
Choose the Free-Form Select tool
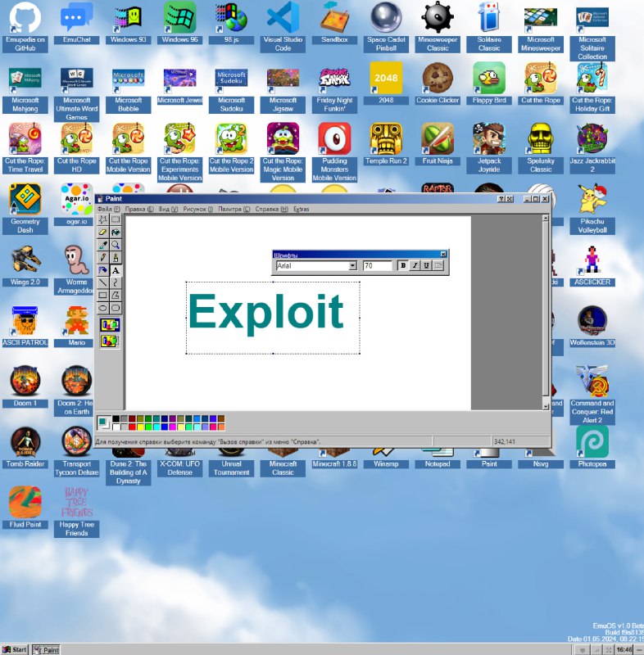(x=103, y=219)
